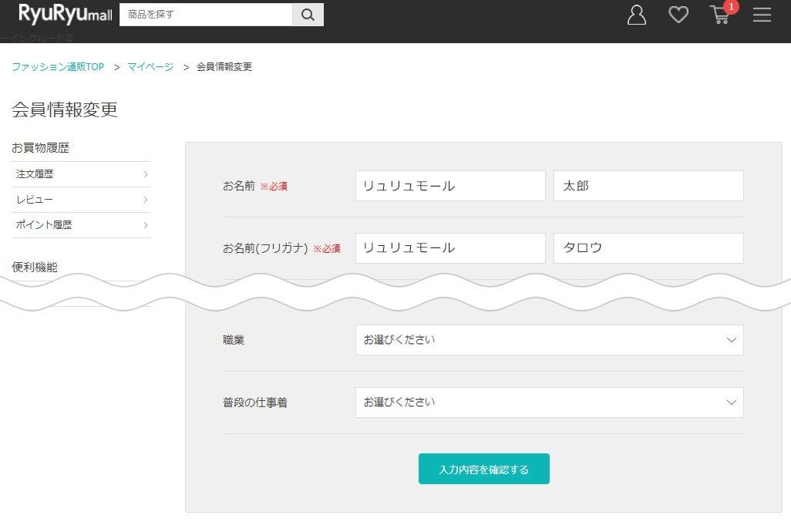
Task: Click the フリガナ surname field リュリュモール
Action: point(450,248)
